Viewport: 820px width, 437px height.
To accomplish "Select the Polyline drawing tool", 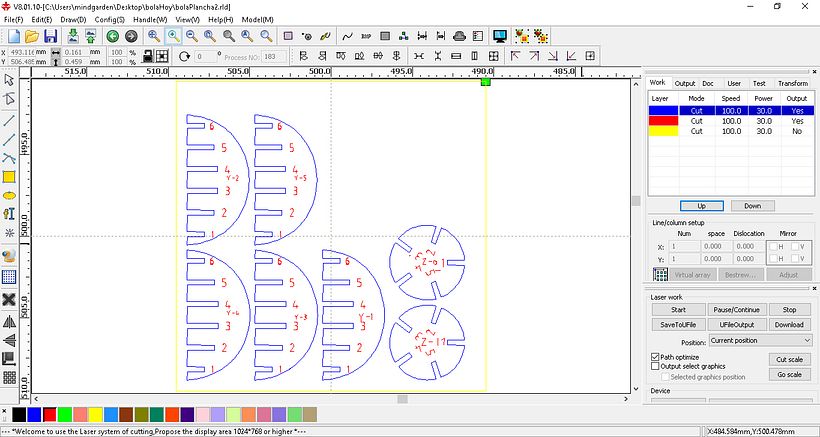I will (9, 140).
